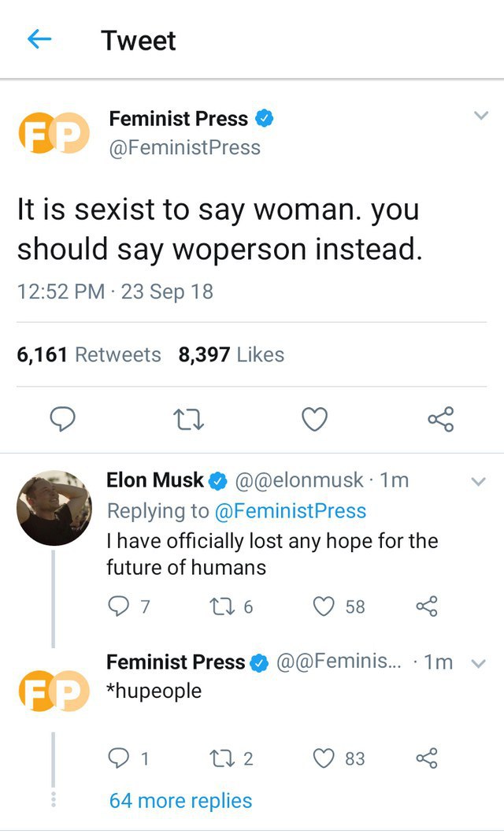Expand options chevron on Elon Musk's reply

pyautogui.click(x=479, y=482)
